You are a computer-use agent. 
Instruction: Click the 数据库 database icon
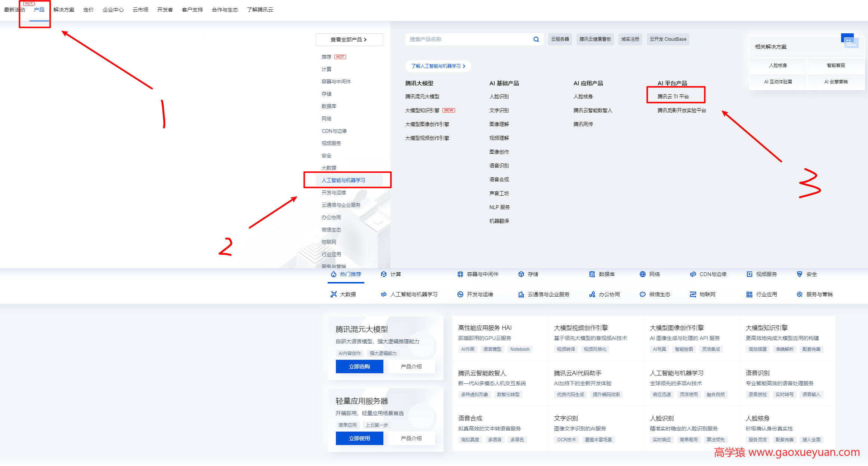[592, 274]
